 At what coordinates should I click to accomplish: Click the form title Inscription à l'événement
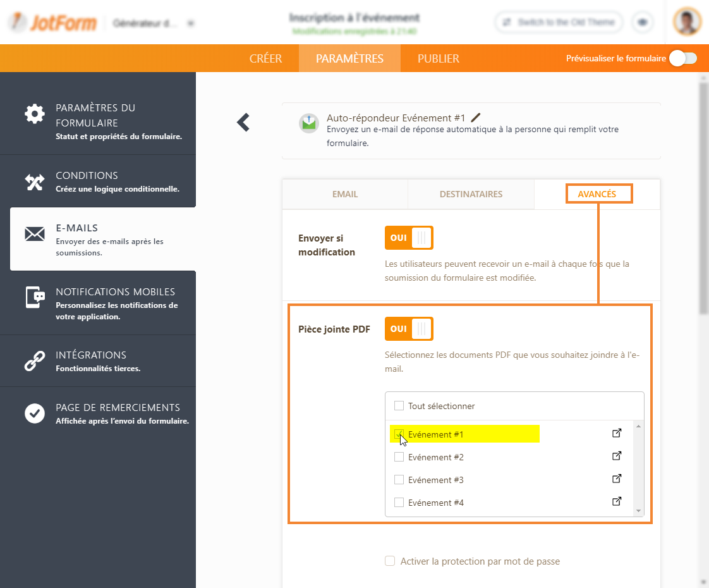pos(354,18)
